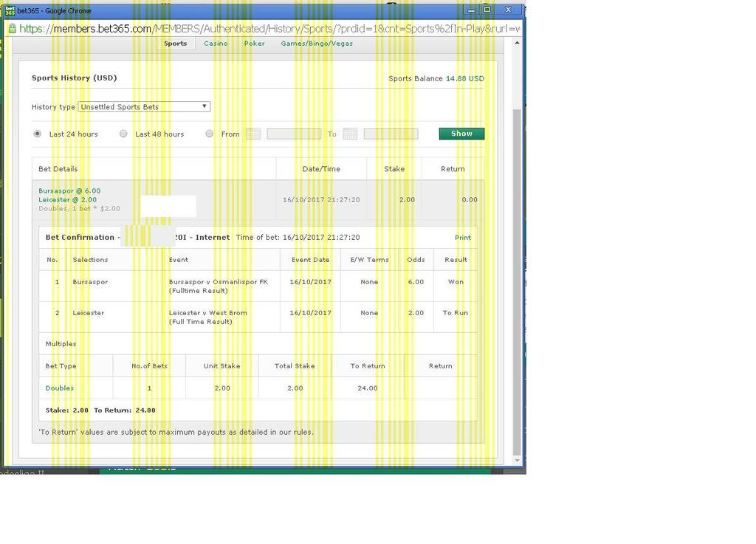Image resolution: width=756 pixels, height=544 pixels.
Task: Switch to the Sports tab
Action: 176,44
